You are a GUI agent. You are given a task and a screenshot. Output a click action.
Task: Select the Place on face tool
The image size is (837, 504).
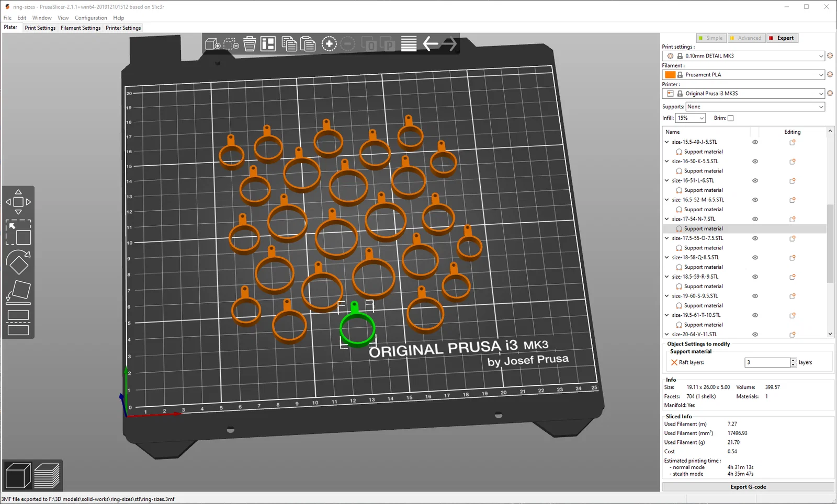(x=18, y=292)
